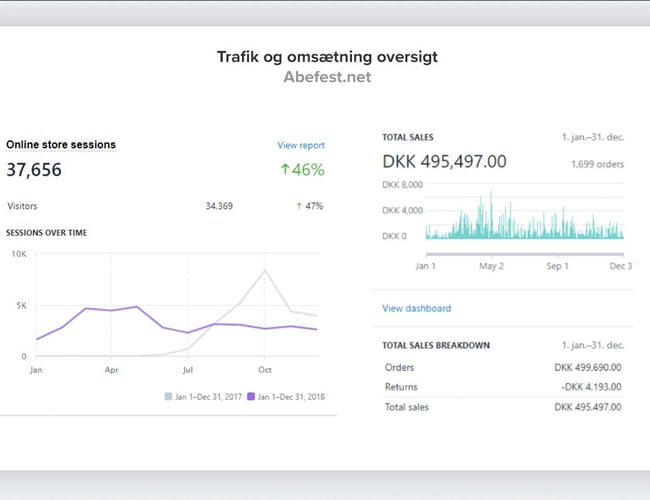Click the 1,699 orders count
Viewport: 650px width, 500px height.
pos(596,163)
